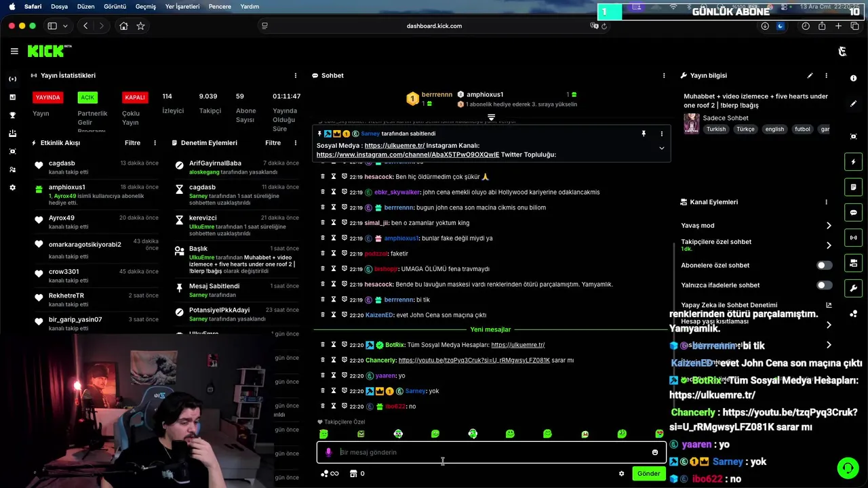
Task: Open the Instagram channel link in pinned message
Action: click(x=408, y=155)
